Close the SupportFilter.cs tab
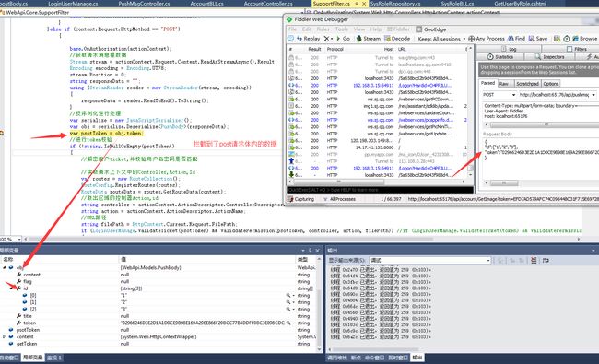Image resolution: width=599 pixels, height=364 pixels. [x=364, y=4]
